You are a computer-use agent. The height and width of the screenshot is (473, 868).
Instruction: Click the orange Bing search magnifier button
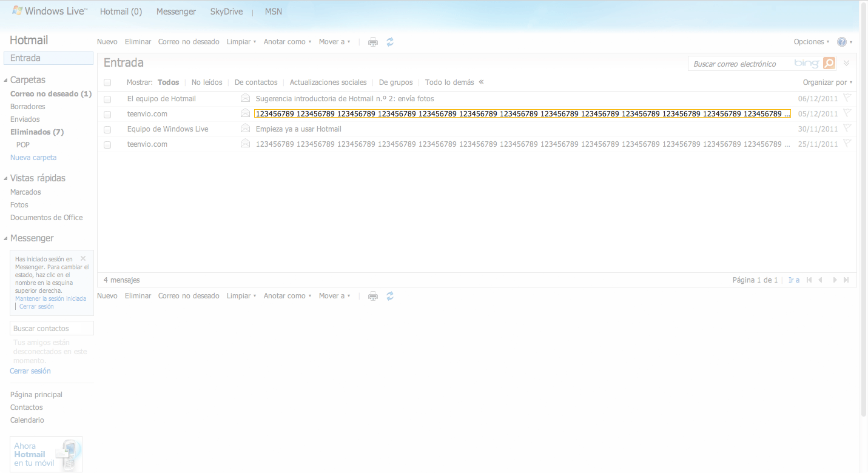pos(829,64)
